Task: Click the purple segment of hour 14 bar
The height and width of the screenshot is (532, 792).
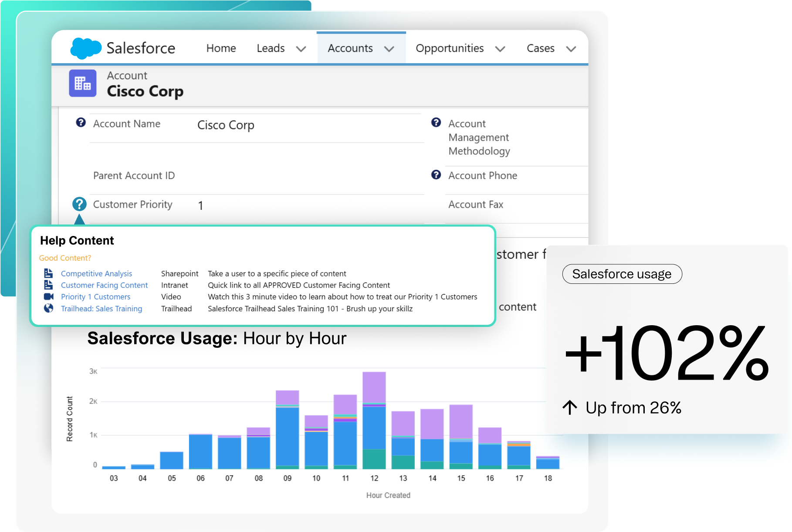Action: (432, 424)
